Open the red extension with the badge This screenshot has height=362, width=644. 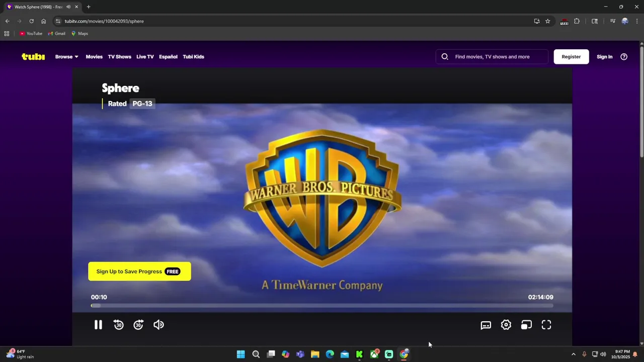(x=564, y=22)
